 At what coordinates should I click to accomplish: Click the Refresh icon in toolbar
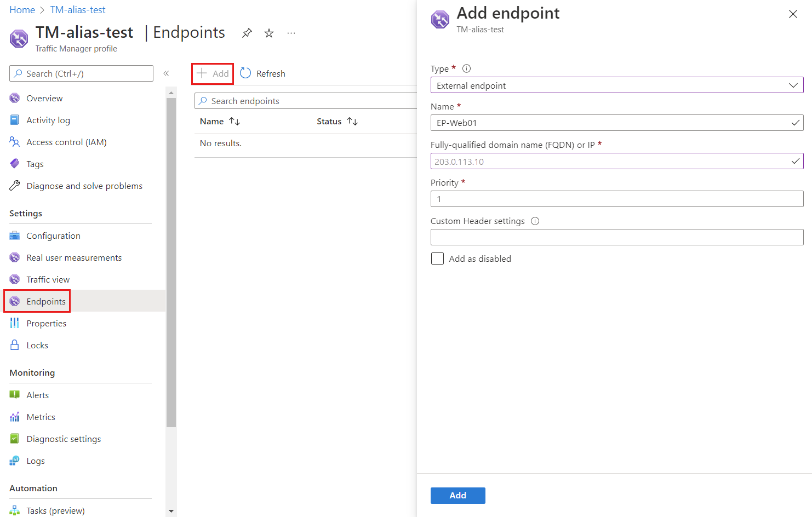(245, 73)
